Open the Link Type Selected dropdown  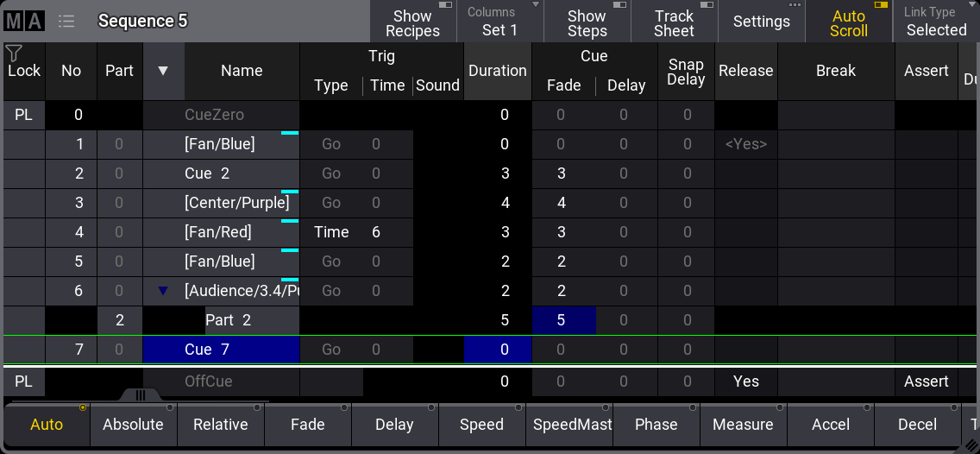click(x=936, y=22)
